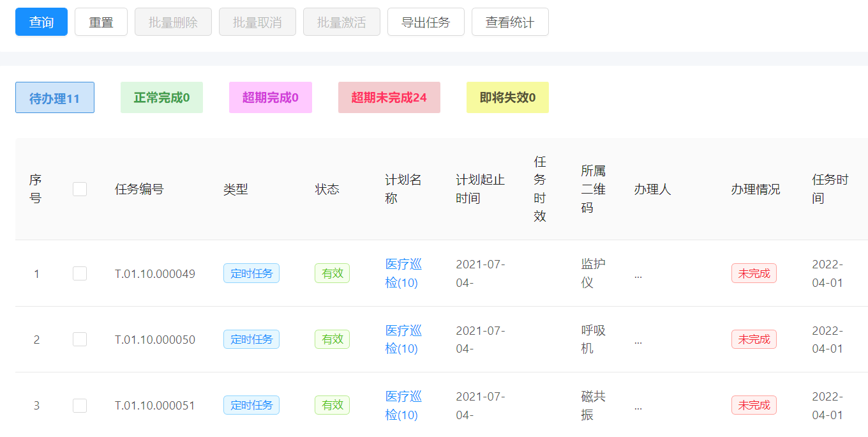This screenshot has width=868, height=437.
Task: Switch to the 待办理11 pending filter
Action: coord(54,97)
